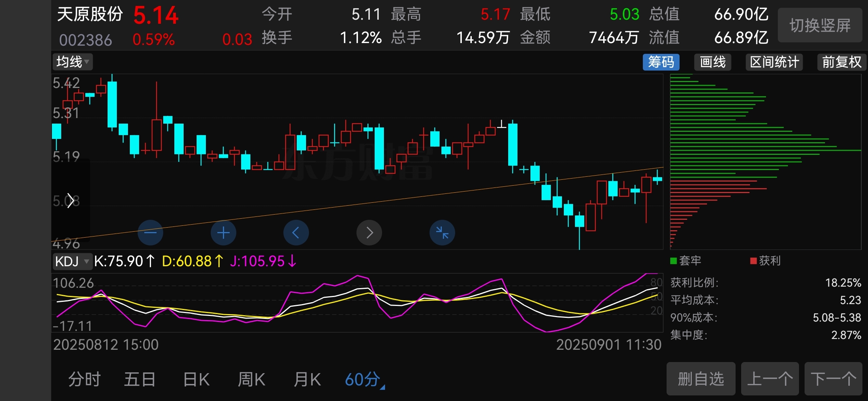This screenshot has height=401, width=868.
Task: Tap the 流值 value 66.89亿
Action: point(742,38)
